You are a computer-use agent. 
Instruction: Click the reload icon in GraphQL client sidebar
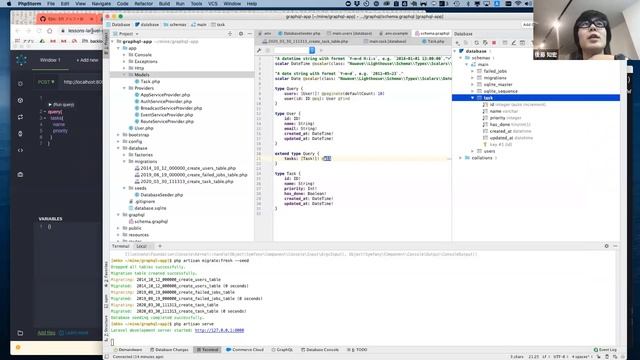pyautogui.click(x=20, y=117)
